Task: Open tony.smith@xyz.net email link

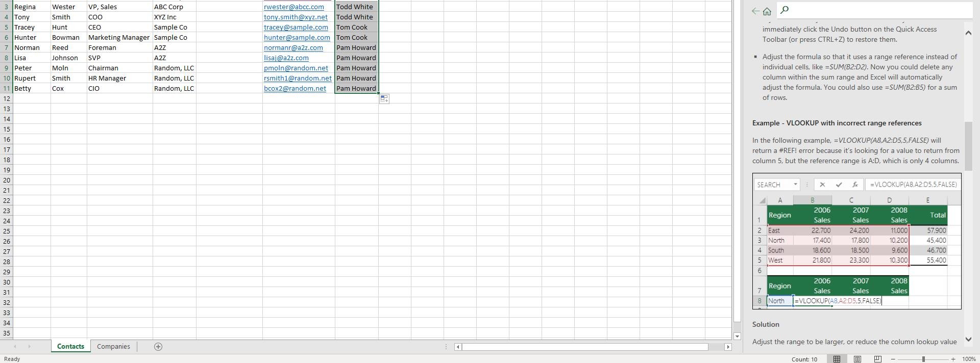Action: [296, 17]
